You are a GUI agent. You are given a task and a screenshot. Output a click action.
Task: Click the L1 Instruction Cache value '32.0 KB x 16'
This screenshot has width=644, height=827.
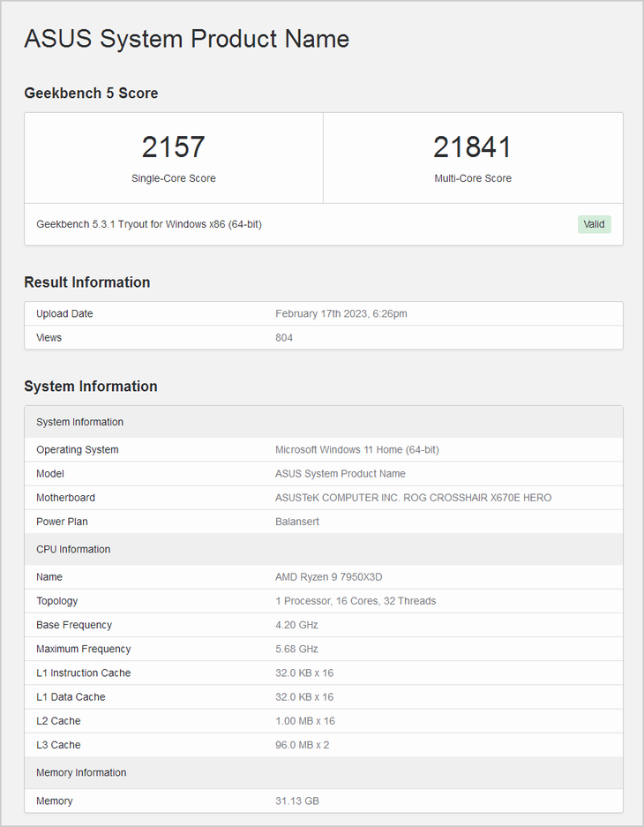304,673
